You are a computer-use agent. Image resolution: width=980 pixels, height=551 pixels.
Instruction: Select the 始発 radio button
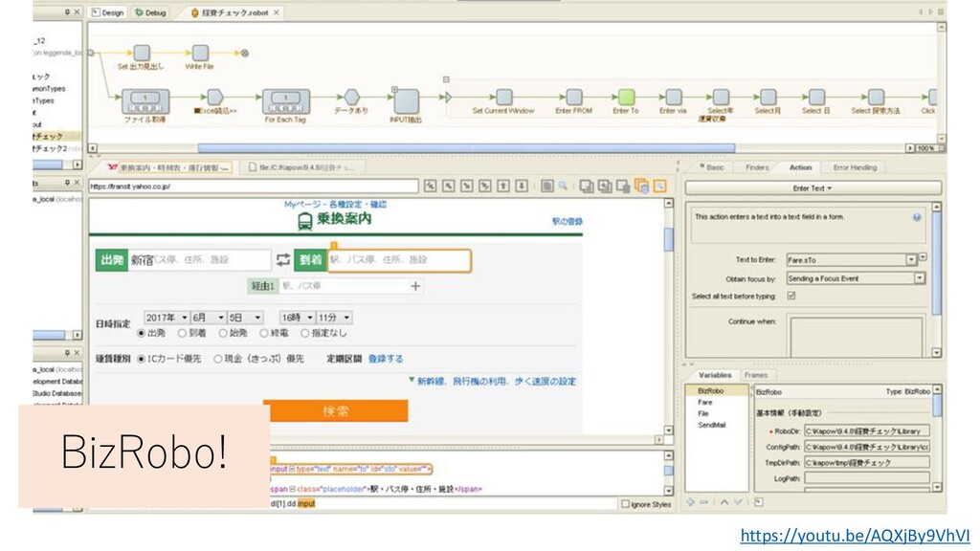222,334
